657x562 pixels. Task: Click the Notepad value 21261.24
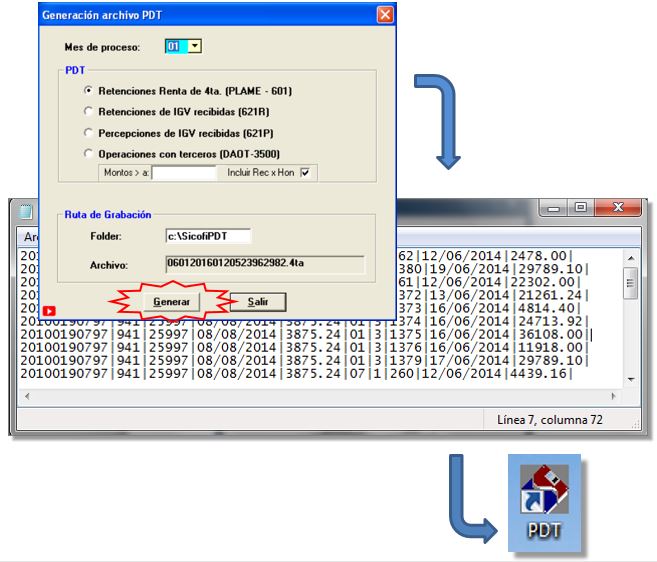550,295
